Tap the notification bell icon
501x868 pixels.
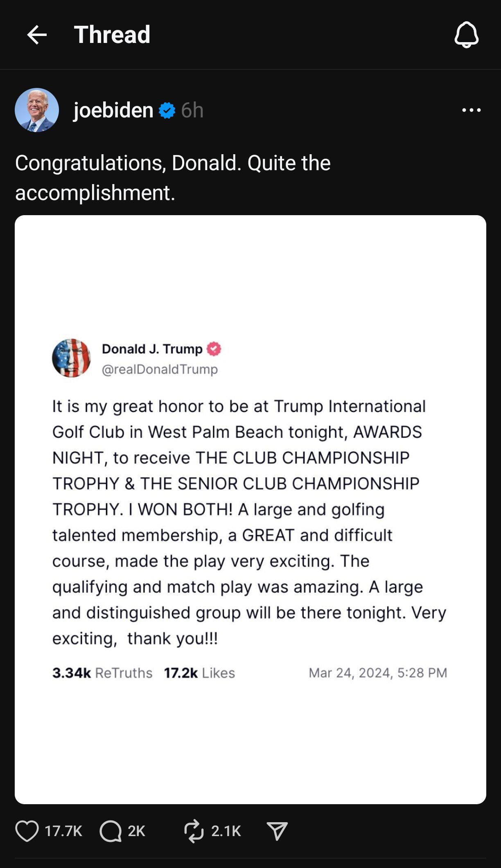click(466, 35)
